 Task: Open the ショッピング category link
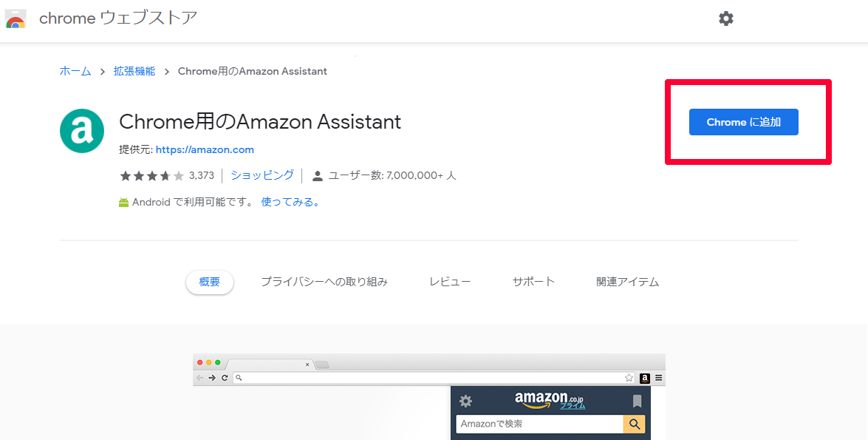[x=262, y=175]
